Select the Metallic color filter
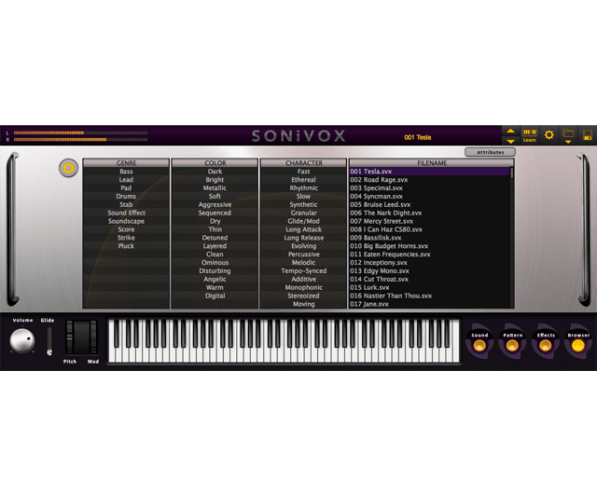 215,188
